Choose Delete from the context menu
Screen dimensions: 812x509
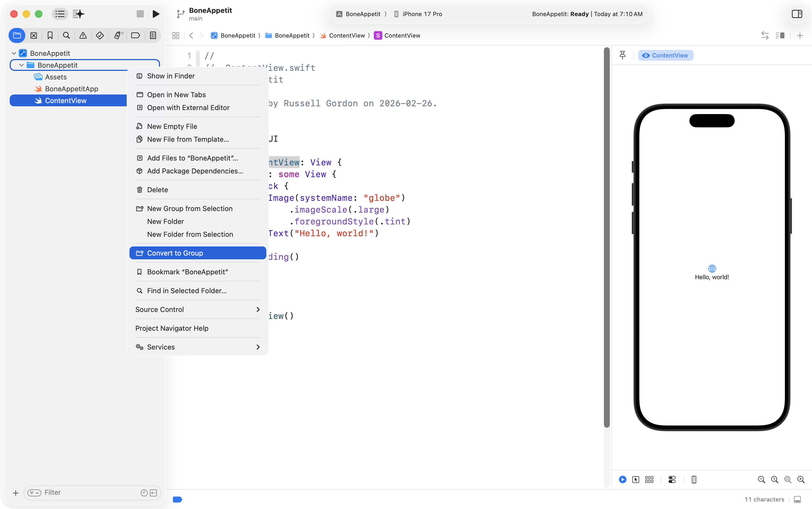(x=157, y=190)
